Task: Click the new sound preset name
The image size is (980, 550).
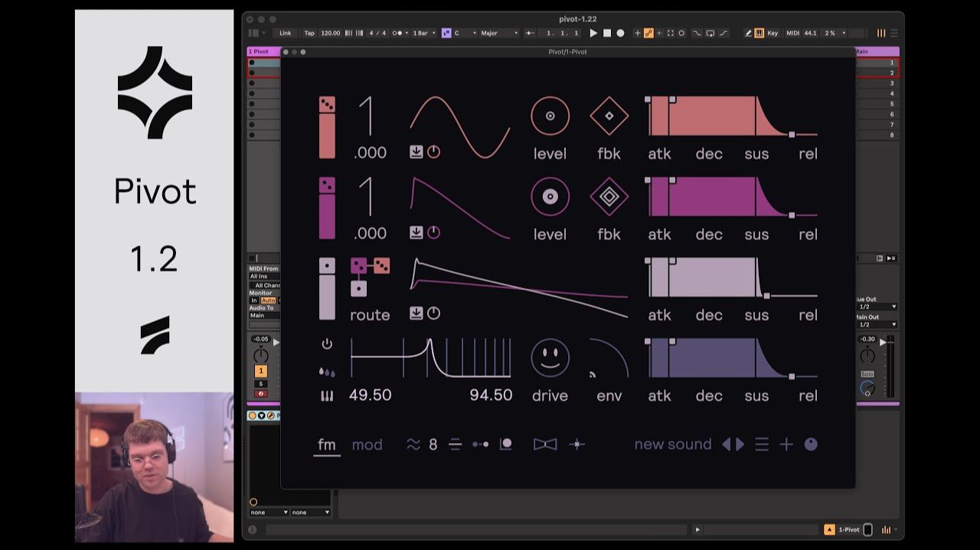Action: pyautogui.click(x=673, y=444)
